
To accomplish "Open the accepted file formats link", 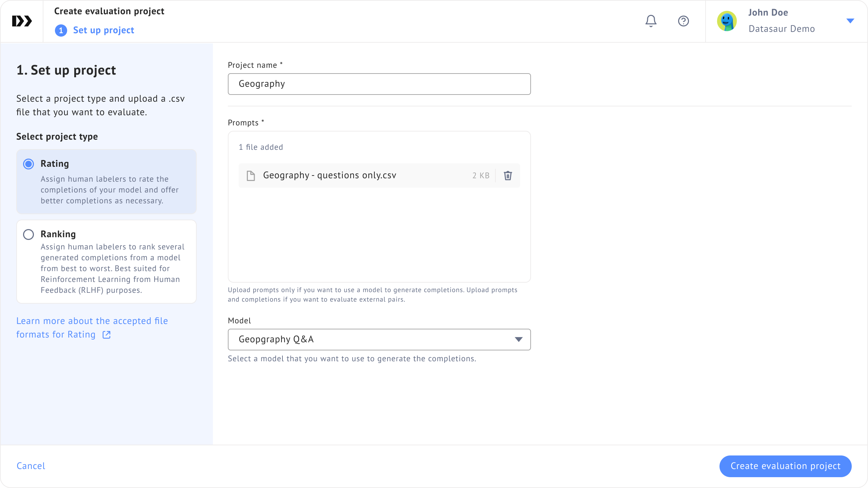I will pyautogui.click(x=92, y=321).
